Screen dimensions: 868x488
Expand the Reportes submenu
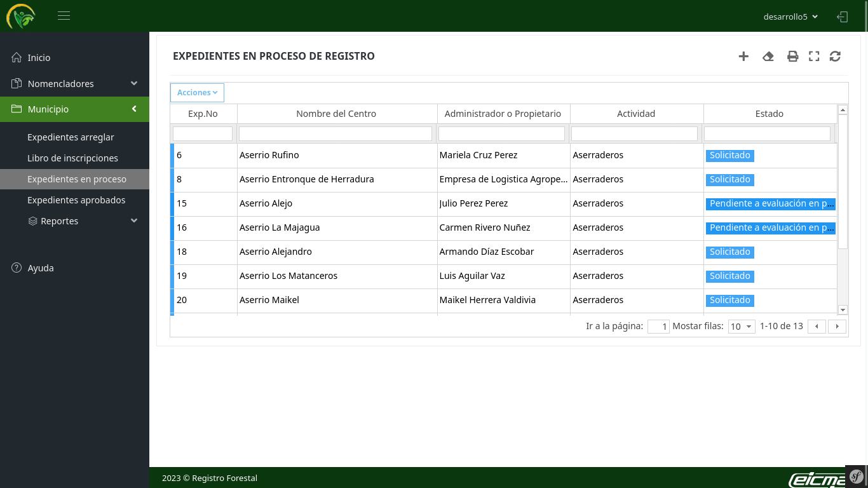83,221
